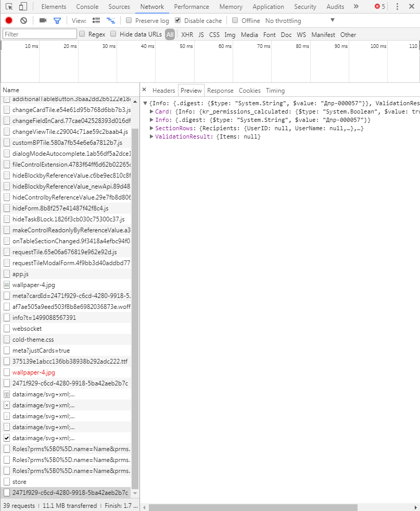This screenshot has height=511, width=420.
Task: Enable the Hide data URLs checkbox
Action: point(113,34)
